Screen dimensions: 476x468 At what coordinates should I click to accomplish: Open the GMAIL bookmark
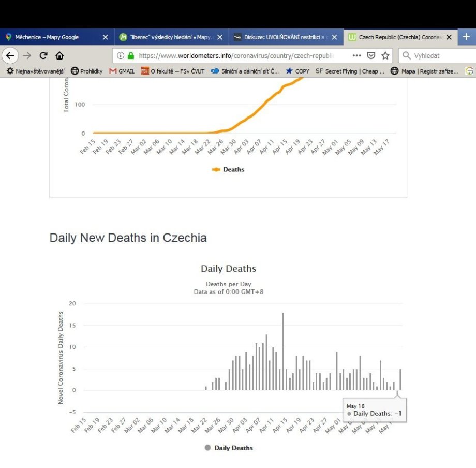122,71
